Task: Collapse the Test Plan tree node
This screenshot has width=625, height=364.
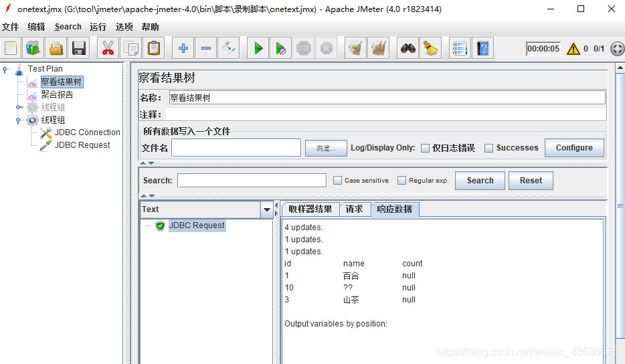Action: coord(5,70)
